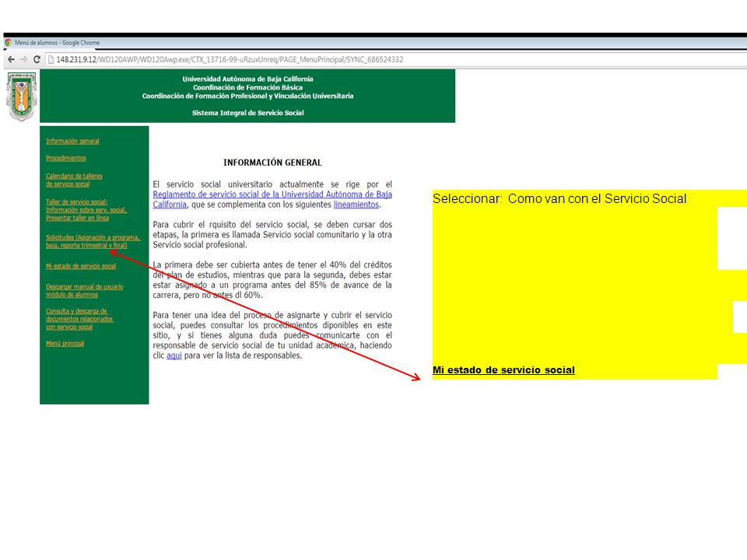Click the Chrome logo in title bar
Viewport: 747px width, 560px height.
[8, 42]
